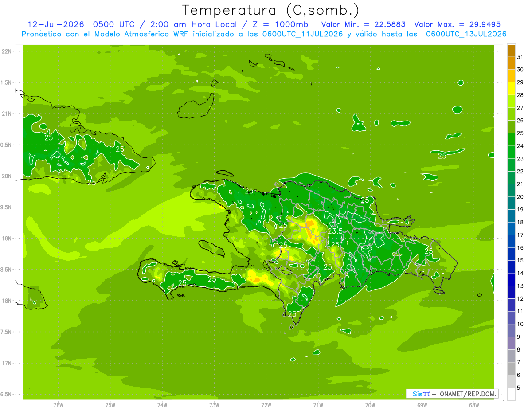Image resolution: width=532 pixels, height=411 pixels.
Task: Click the '23.5' contour label on map
Action: pos(336,231)
